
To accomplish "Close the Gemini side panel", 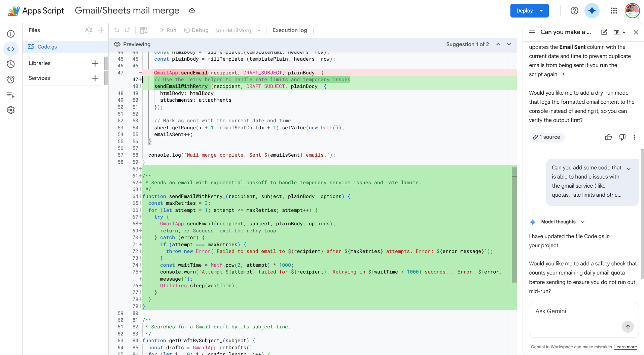I will pyautogui.click(x=636, y=32).
